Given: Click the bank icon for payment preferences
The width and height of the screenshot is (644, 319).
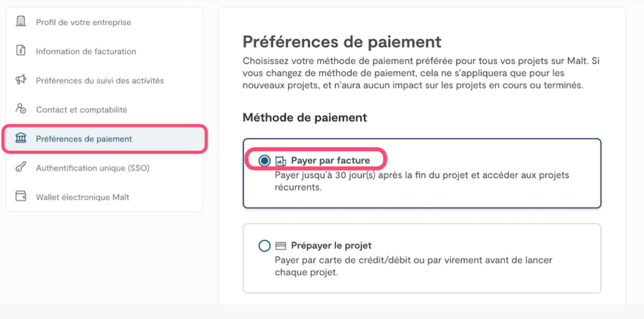Looking at the screenshot, I should coord(21,139).
